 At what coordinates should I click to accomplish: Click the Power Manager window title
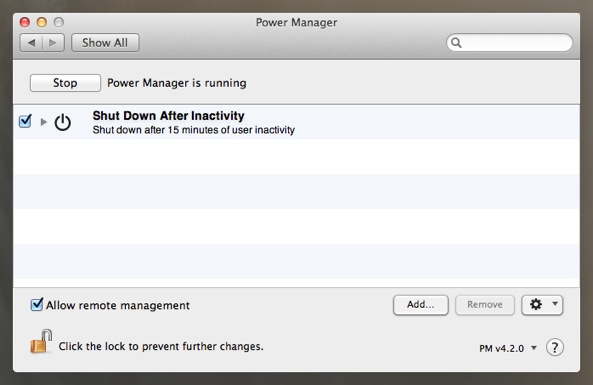296,22
